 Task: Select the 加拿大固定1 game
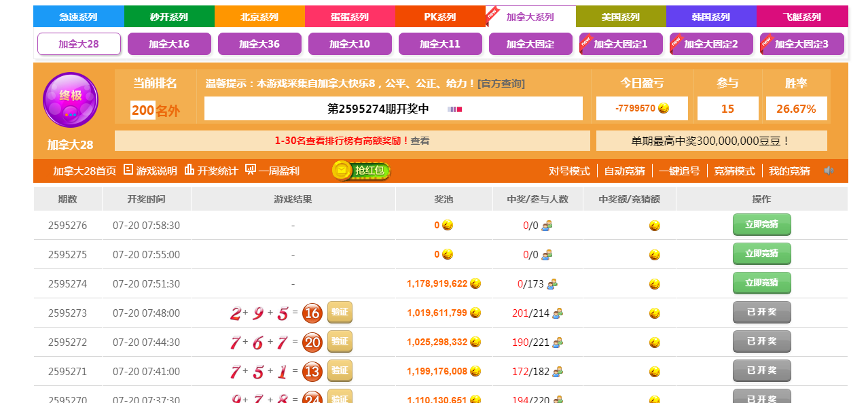tap(620, 44)
